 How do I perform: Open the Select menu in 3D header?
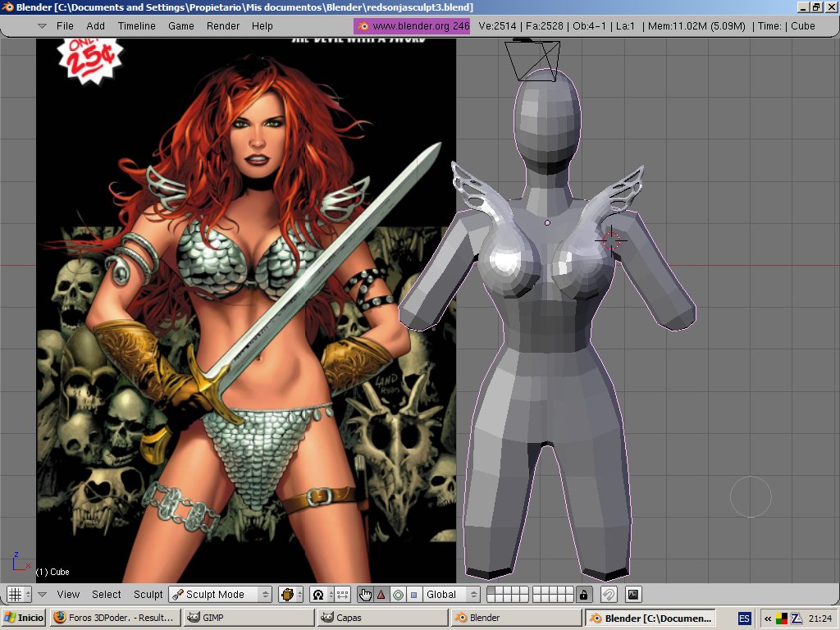[106, 594]
